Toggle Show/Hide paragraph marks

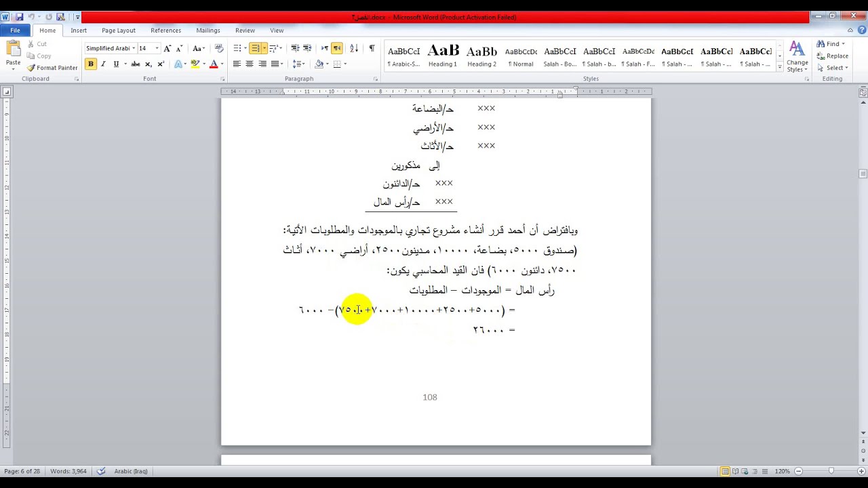click(372, 48)
